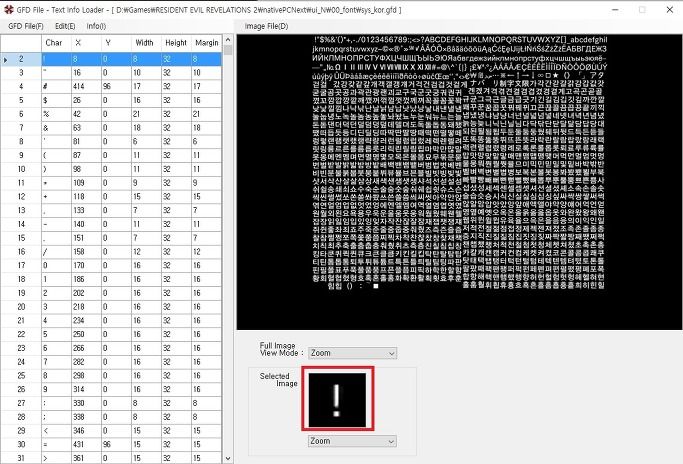Click the X value 346 in row 29
The width and height of the screenshot is (683, 464).
tap(86, 431)
